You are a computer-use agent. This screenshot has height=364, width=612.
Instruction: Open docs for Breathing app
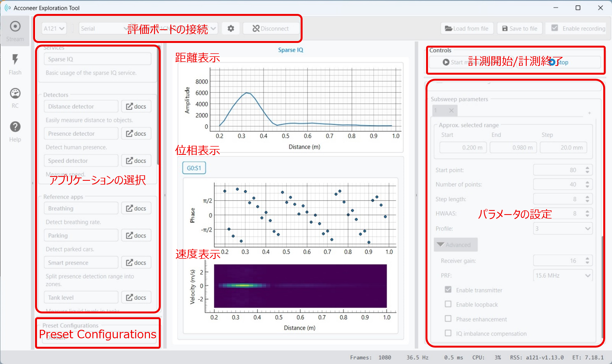pyautogui.click(x=136, y=208)
